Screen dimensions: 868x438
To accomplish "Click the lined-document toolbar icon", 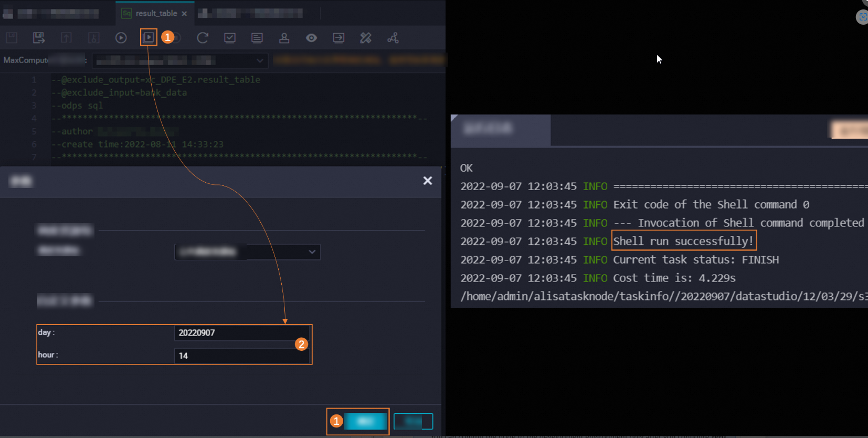I will tap(257, 38).
